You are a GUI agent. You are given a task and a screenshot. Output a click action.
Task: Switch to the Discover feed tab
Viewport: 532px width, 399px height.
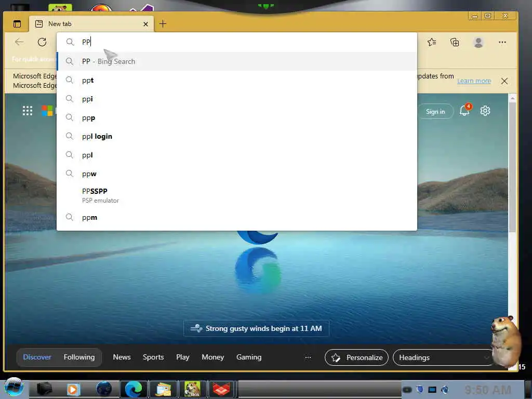(37, 357)
